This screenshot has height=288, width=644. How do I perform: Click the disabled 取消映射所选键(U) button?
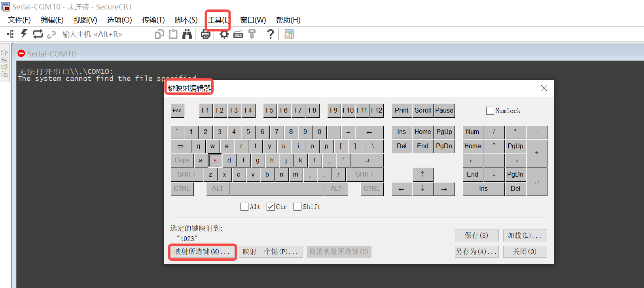(339, 252)
